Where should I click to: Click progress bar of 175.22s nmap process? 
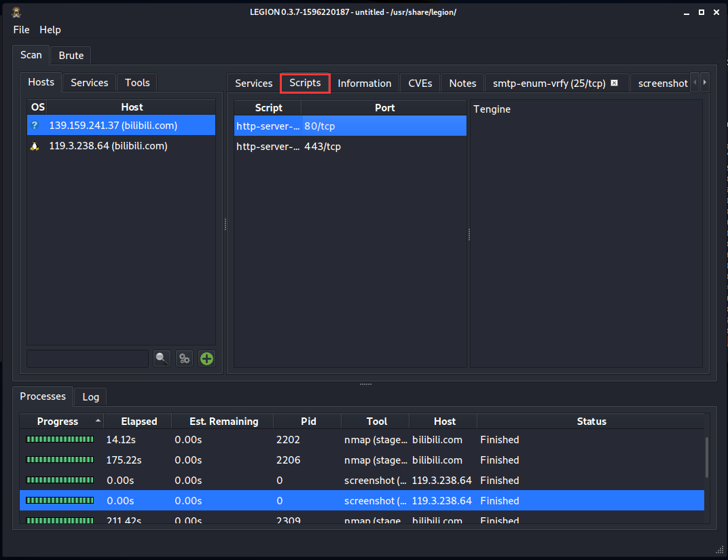(x=60, y=460)
